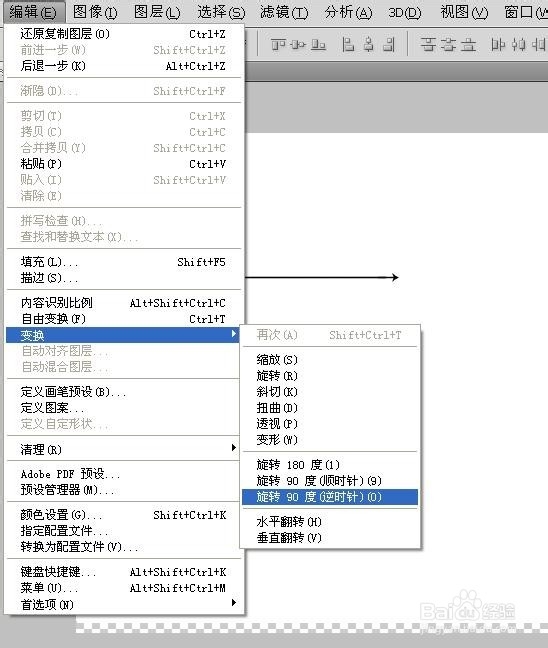Click greyed 自动对齐图层... entry
The image size is (548, 648).
pyautogui.click(x=123, y=351)
